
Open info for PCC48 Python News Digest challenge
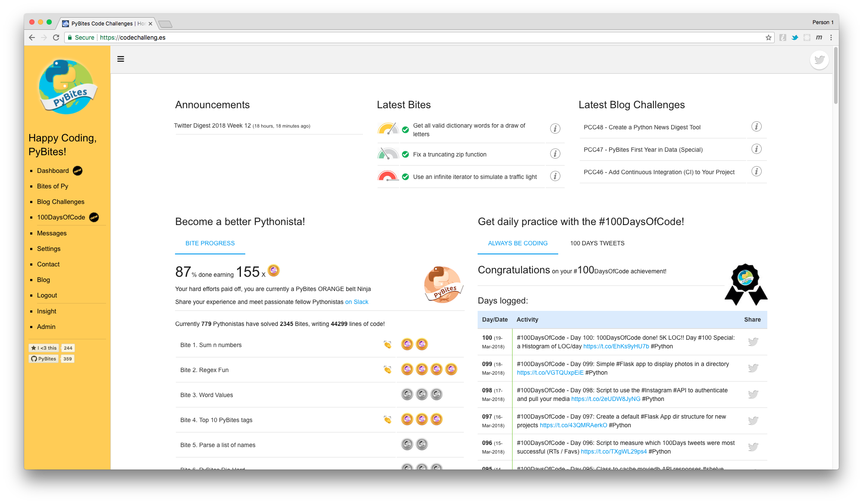756,127
